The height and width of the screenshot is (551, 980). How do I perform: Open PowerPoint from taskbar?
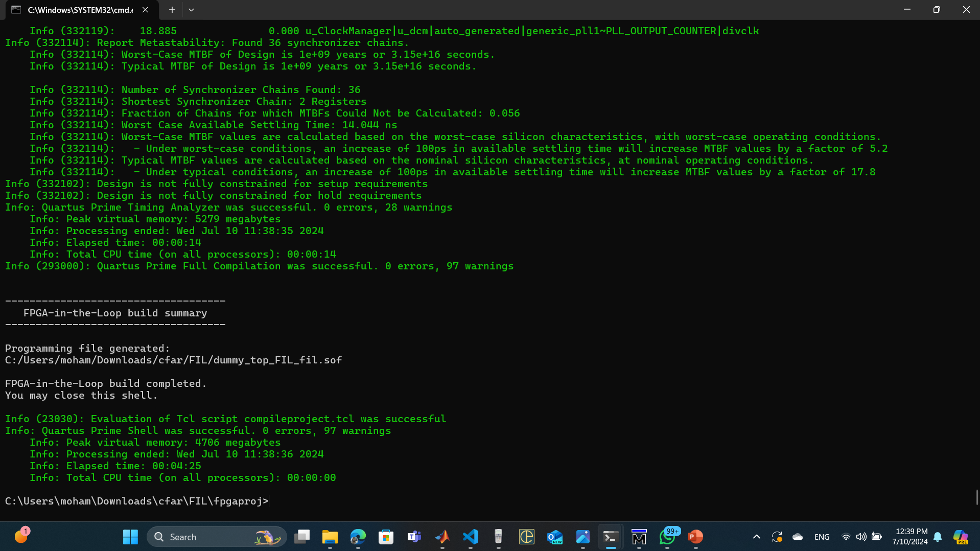pos(695,537)
